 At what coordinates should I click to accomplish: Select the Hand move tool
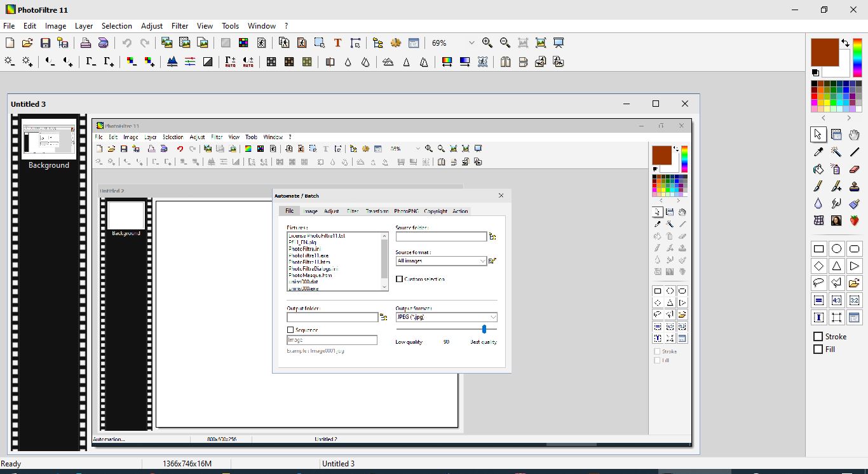click(854, 134)
